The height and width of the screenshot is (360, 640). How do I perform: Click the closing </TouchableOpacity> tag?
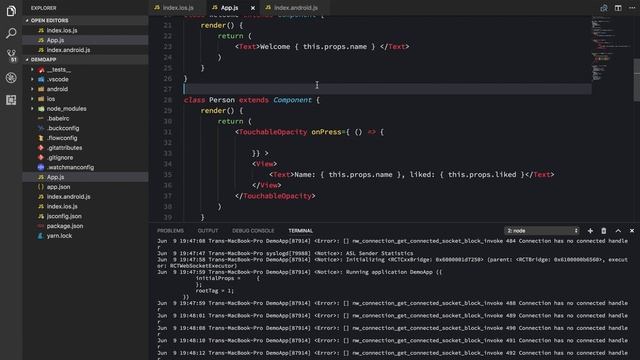coord(275,196)
